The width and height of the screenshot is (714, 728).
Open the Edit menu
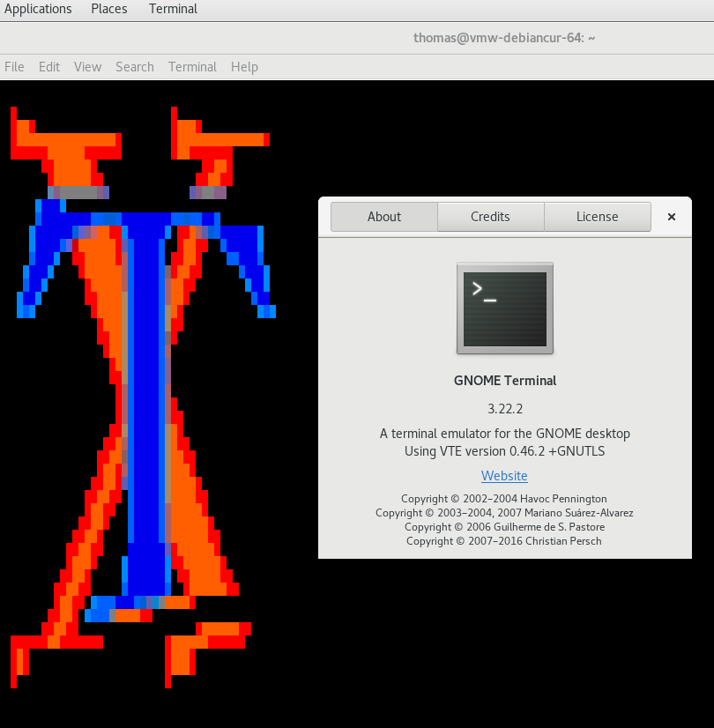tap(49, 67)
